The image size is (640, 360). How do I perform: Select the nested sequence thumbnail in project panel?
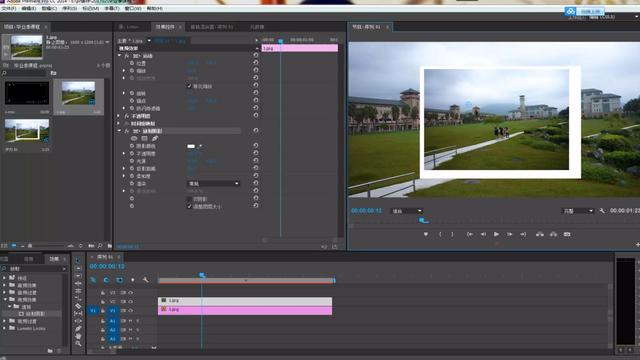[x=27, y=131]
